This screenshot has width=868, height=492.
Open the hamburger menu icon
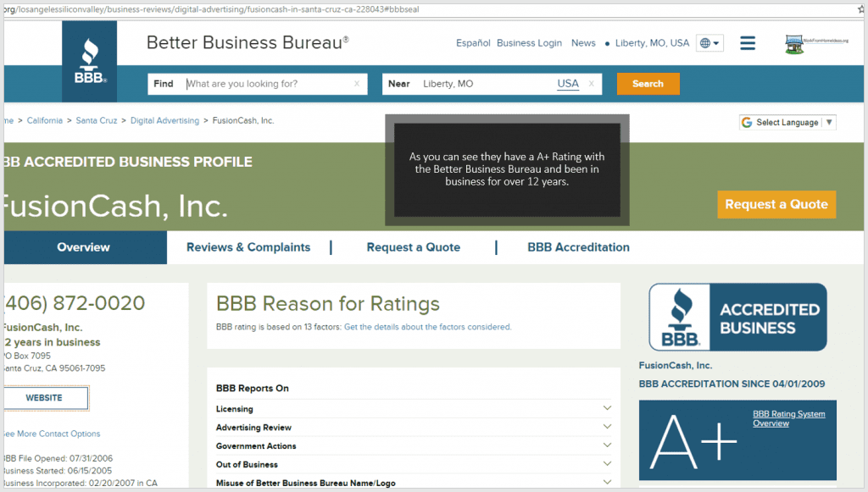tap(748, 43)
